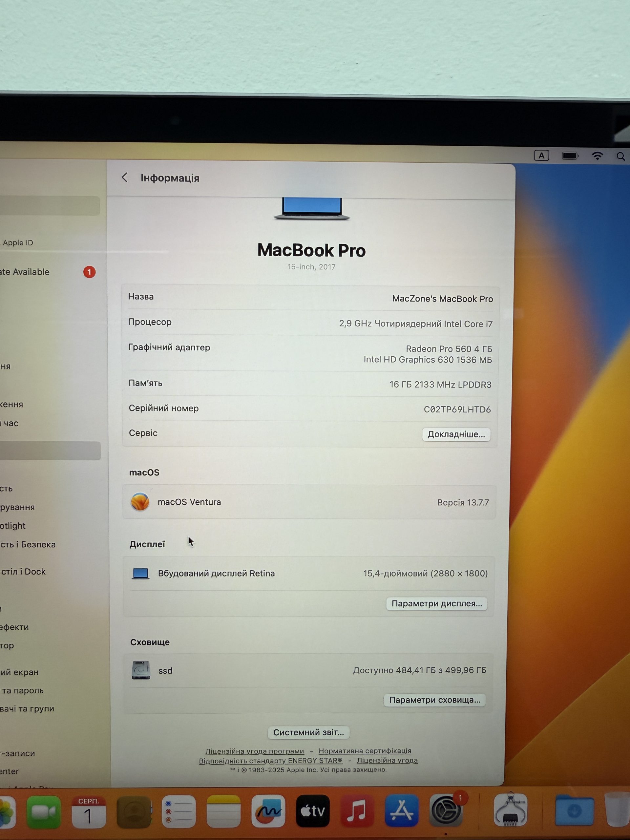Go back using the chevron beside Інформація
This screenshot has width=630, height=840.
pyautogui.click(x=125, y=177)
